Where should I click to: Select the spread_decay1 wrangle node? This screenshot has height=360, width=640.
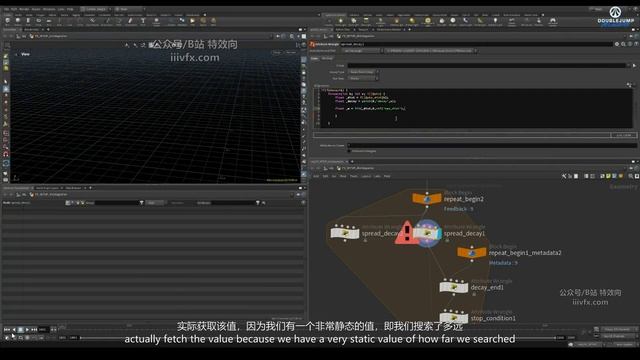click(427, 233)
